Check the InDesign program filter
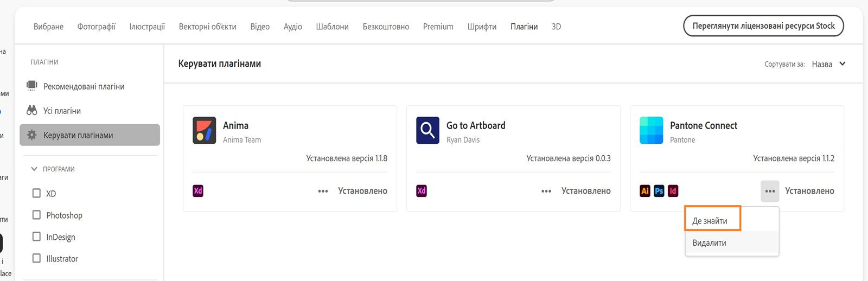 36,237
